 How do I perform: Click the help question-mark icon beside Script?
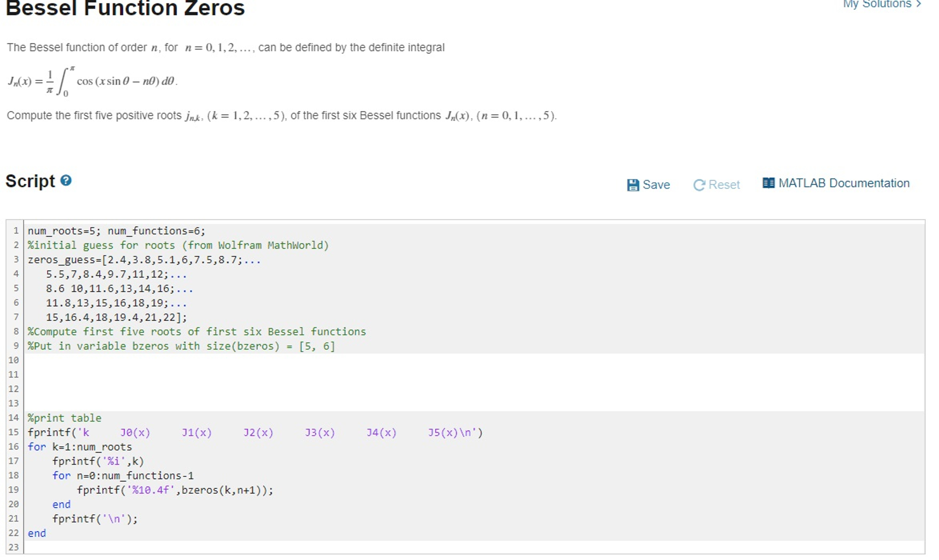(x=66, y=181)
